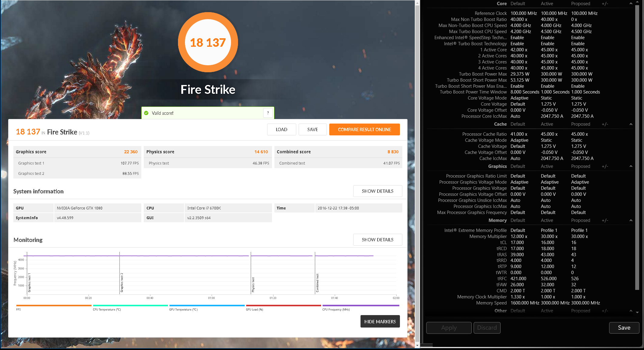
Task: Click the Graphics score value 22 360
Action: pos(131,152)
